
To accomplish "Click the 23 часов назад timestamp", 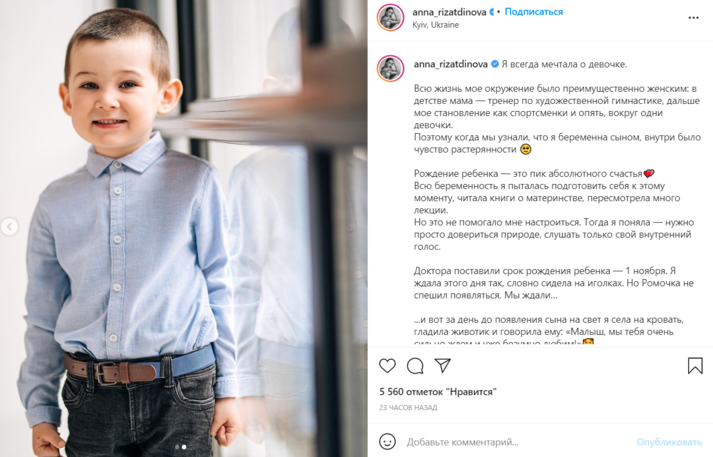I will (x=408, y=407).
